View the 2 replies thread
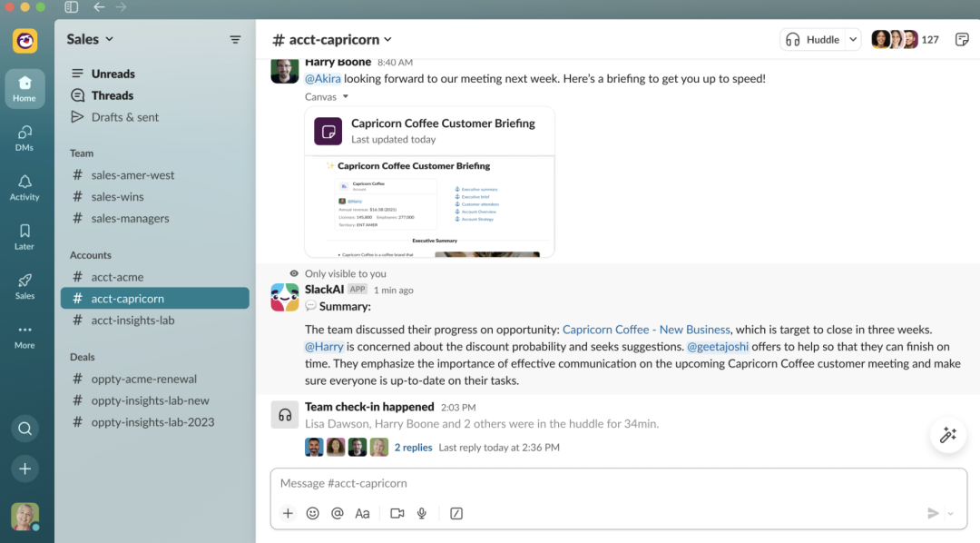The width and height of the screenshot is (980, 543). pos(413,448)
